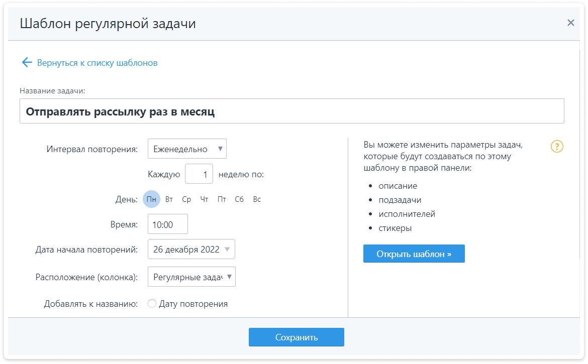Viewport: 588px width, 364px height.
Task: Click the yellow question mark help icon
Action: (x=557, y=147)
